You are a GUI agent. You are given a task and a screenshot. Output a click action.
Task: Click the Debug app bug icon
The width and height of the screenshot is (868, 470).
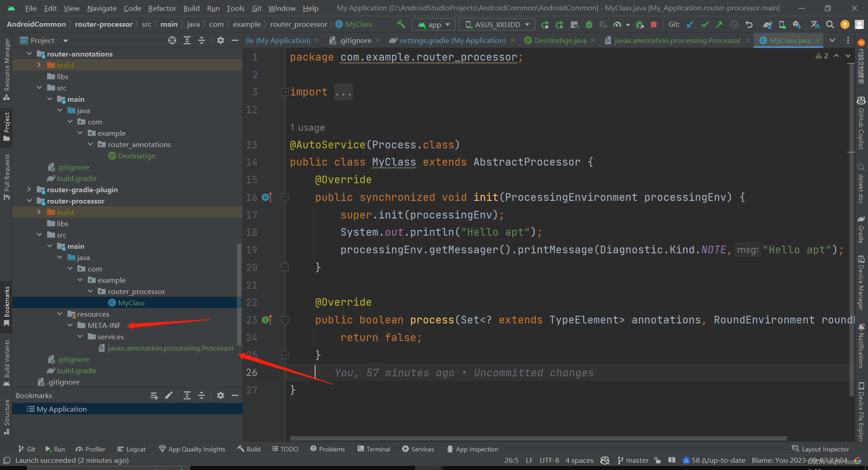pos(589,24)
